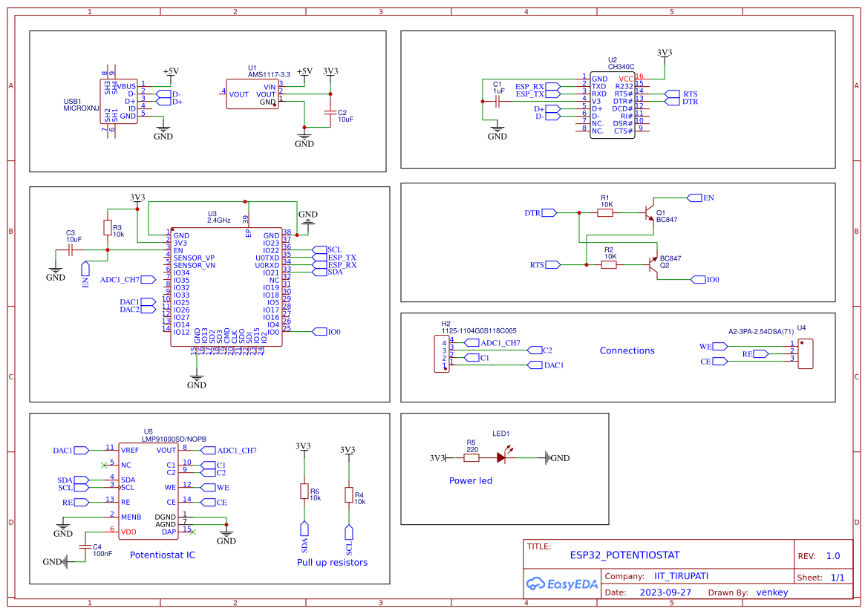This screenshot has height=614, width=868.
Task: Click the DAC1 net flag on H2 header
Action: (546, 365)
